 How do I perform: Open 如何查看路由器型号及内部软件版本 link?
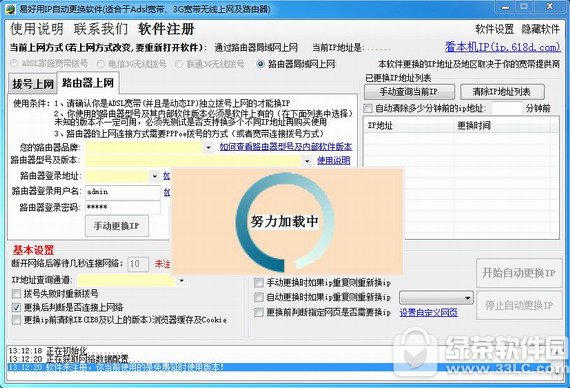point(286,147)
